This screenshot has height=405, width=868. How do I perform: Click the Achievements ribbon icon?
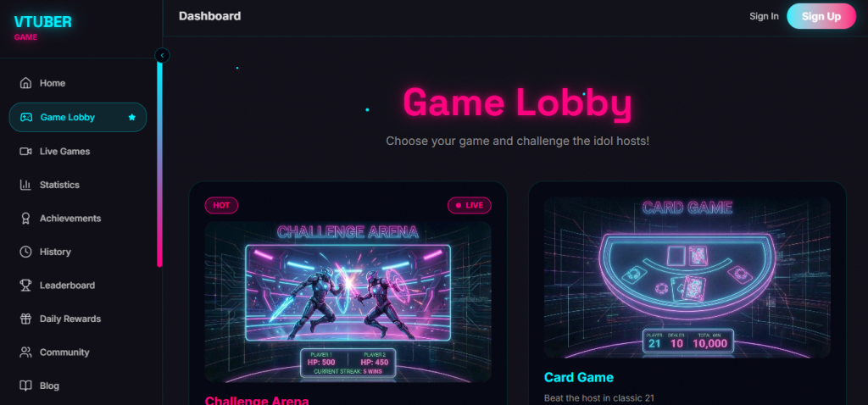click(x=25, y=219)
